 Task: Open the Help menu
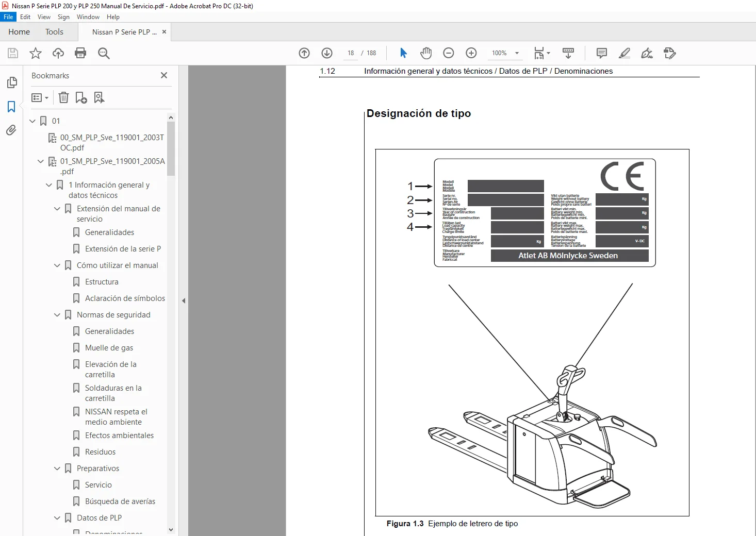click(113, 17)
